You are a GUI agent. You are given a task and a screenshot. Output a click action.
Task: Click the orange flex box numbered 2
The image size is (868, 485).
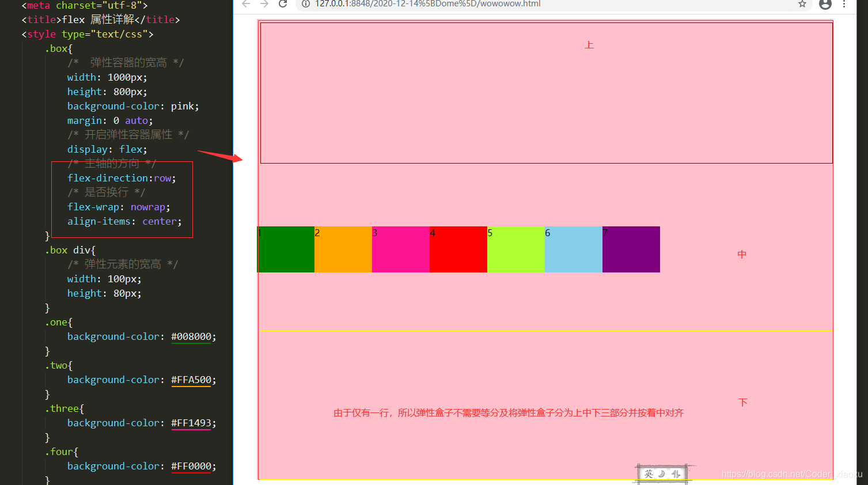click(343, 249)
